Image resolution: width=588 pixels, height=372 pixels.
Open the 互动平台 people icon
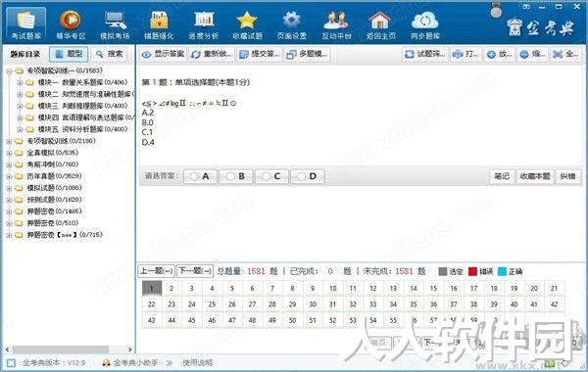pyautogui.click(x=336, y=25)
